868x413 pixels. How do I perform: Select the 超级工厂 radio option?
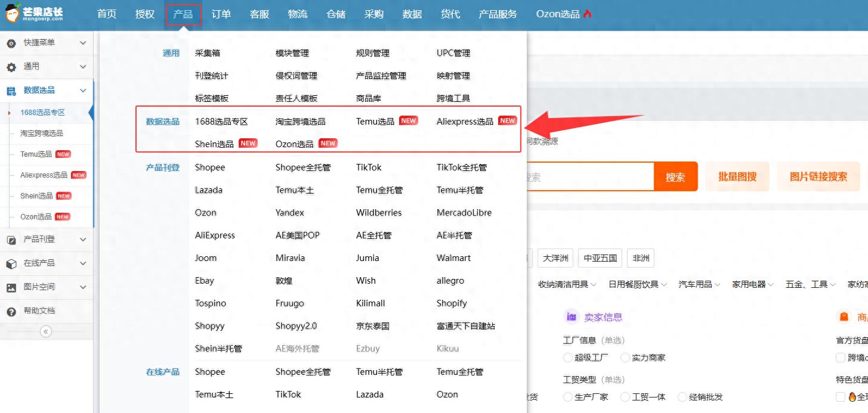click(x=567, y=358)
